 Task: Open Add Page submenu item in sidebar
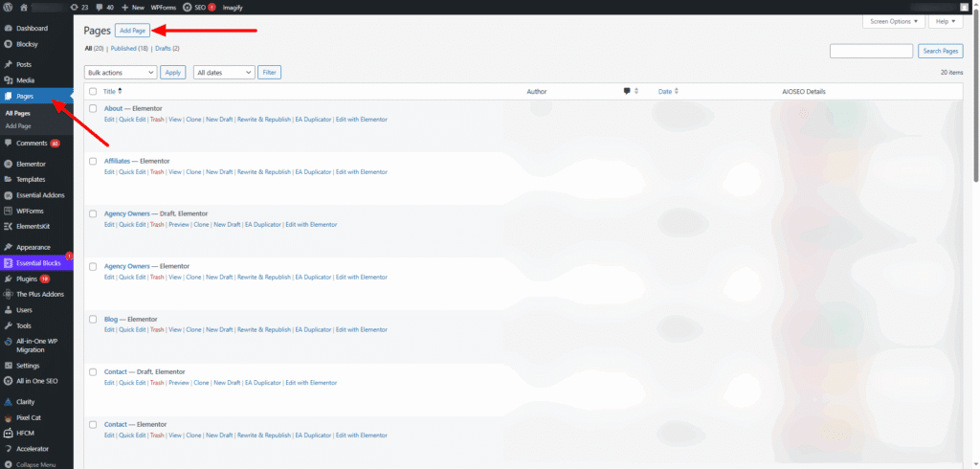18,125
